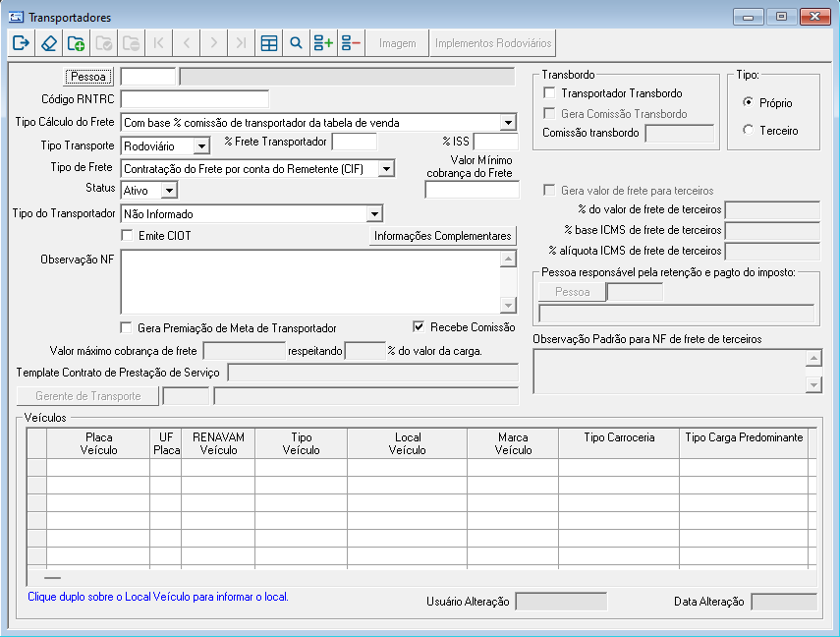
Task: Click the Imagem toolbar button
Action: [x=396, y=42]
